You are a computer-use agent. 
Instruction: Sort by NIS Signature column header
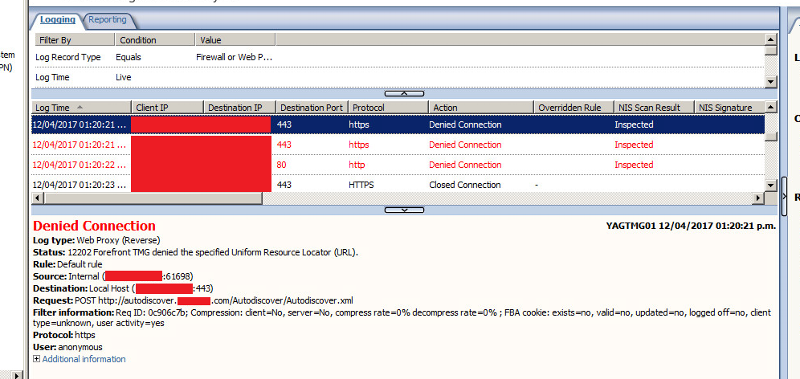[730, 108]
